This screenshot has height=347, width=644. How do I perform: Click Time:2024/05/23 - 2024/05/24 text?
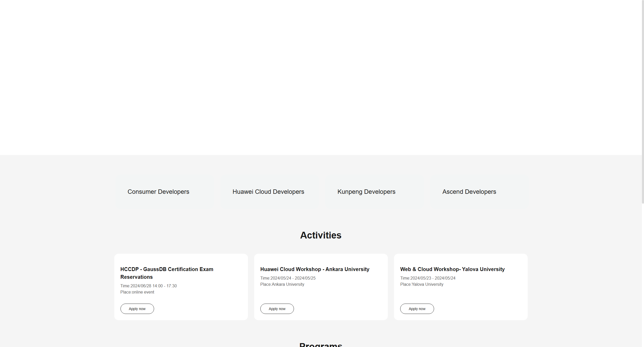(428, 278)
